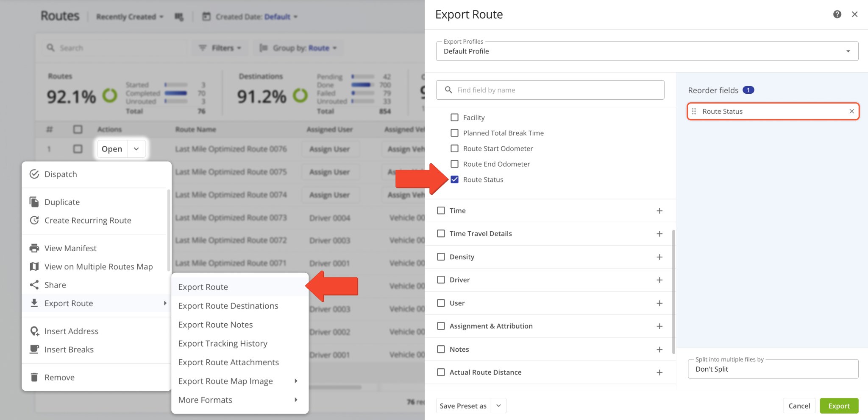Image resolution: width=868 pixels, height=420 pixels.
Task: Click the drag handle beside Route Status
Action: [x=694, y=112]
